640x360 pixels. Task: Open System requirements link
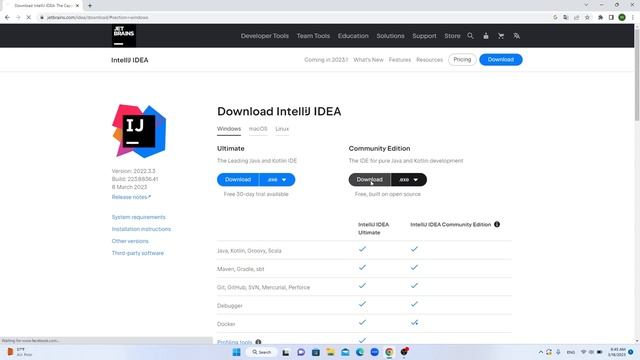point(139,217)
